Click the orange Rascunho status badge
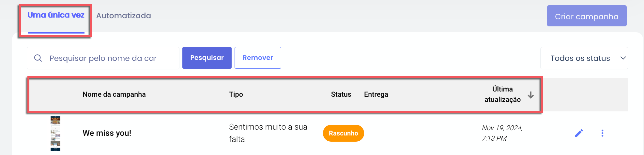The width and height of the screenshot is (644, 155). (343, 133)
